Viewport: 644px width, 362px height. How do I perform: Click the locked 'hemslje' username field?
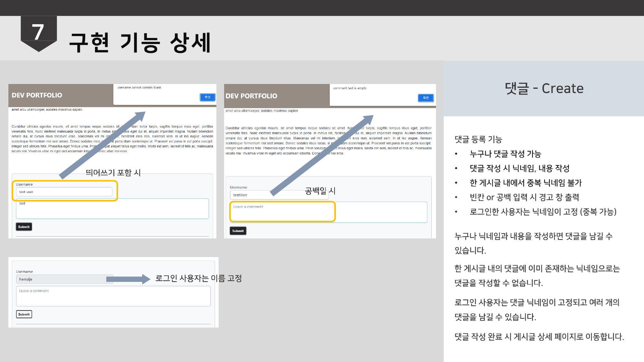point(64,279)
